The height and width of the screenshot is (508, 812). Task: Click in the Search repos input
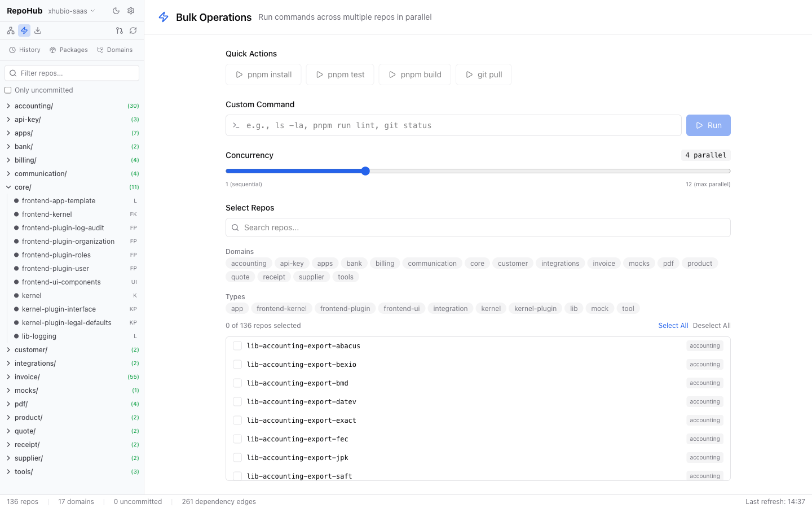(478, 227)
